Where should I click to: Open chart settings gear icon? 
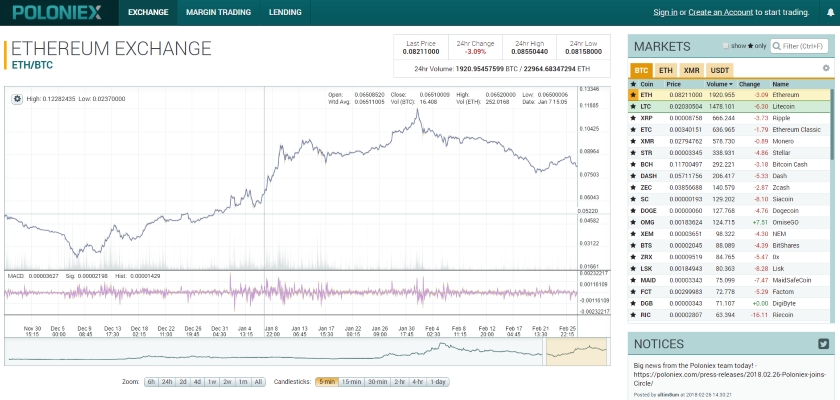(x=17, y=99)
